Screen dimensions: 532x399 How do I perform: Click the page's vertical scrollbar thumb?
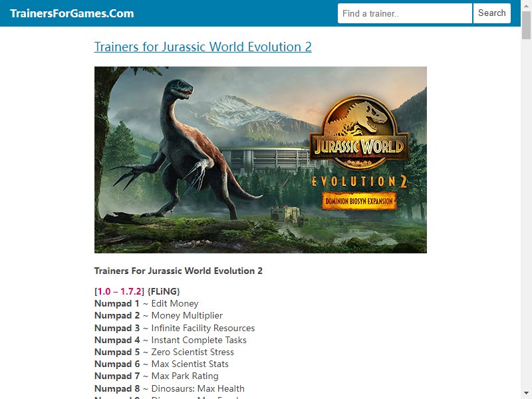coord(526,25)
